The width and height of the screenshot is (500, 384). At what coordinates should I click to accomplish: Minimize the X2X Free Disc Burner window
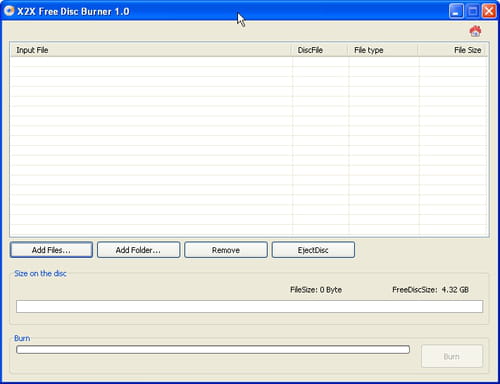(x=456, y=11)
